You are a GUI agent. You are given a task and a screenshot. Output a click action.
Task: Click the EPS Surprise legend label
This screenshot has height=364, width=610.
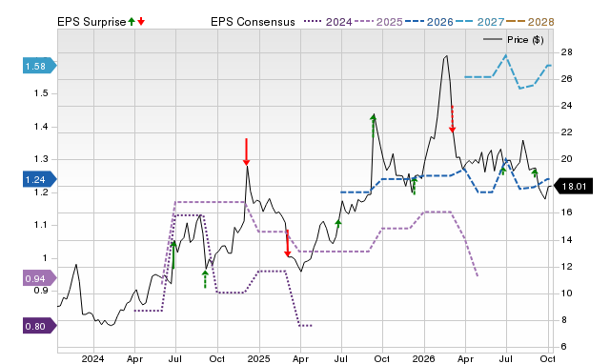click(x=91, y=22)
